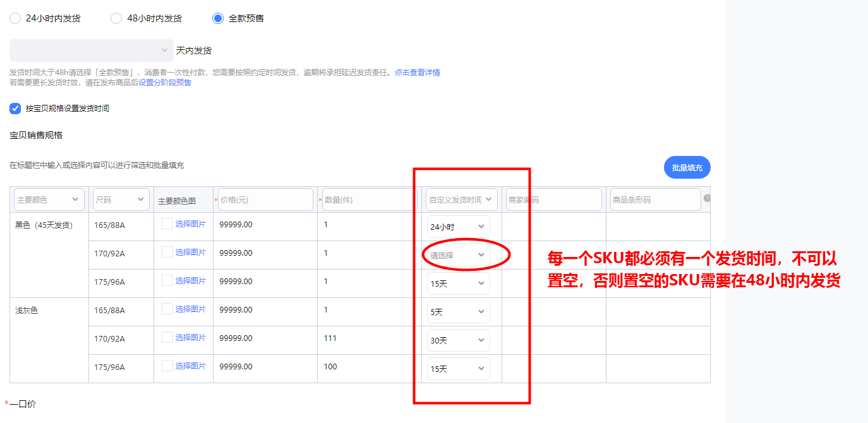868x423 pixels.
Task: Click price 99999.00 for 黑色 165/88A
Action: pos(236,225)
